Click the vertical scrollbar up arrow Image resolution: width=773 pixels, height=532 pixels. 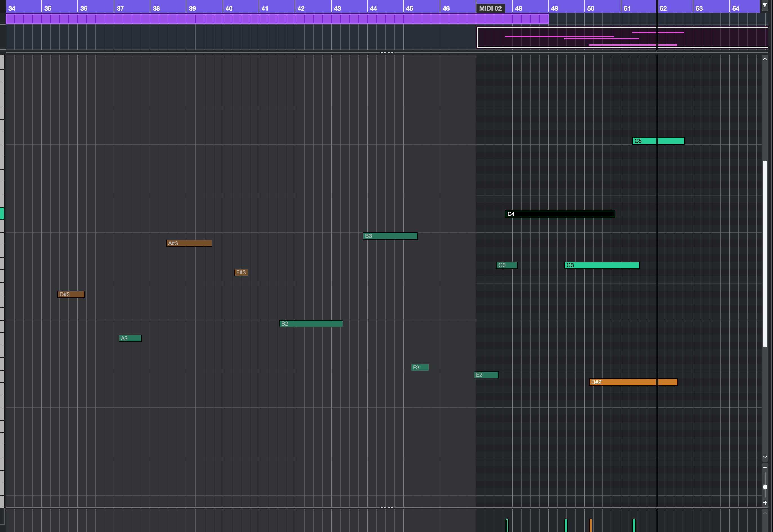[x=765, y=59]
